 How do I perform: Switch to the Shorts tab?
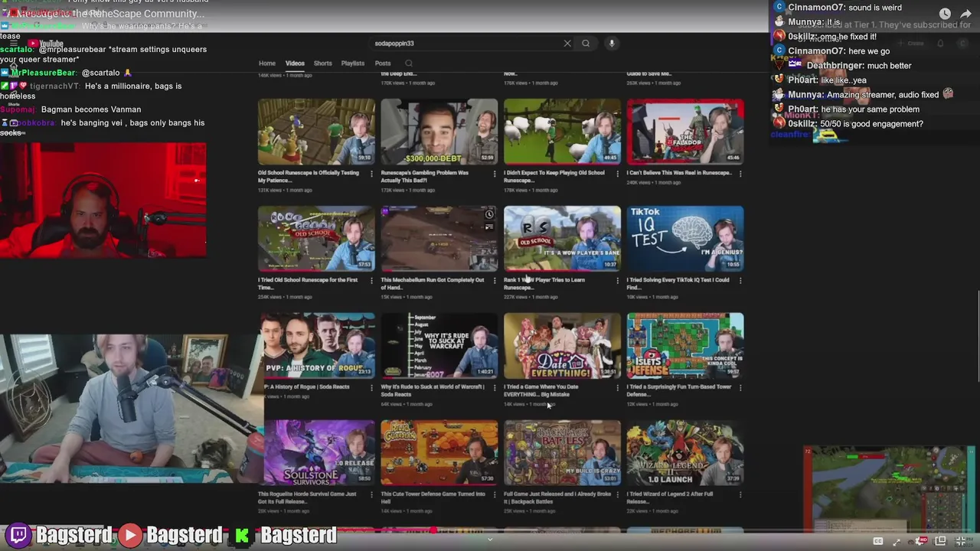coord(323,64)
